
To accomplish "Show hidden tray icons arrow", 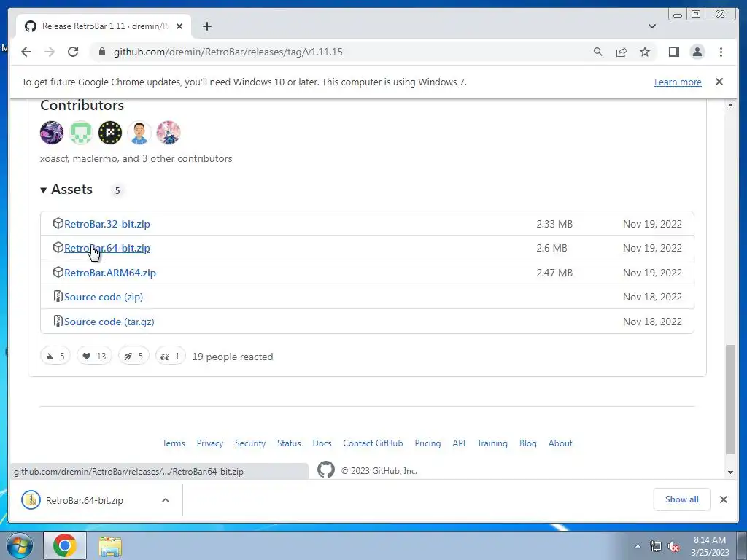I will (638, 546).
